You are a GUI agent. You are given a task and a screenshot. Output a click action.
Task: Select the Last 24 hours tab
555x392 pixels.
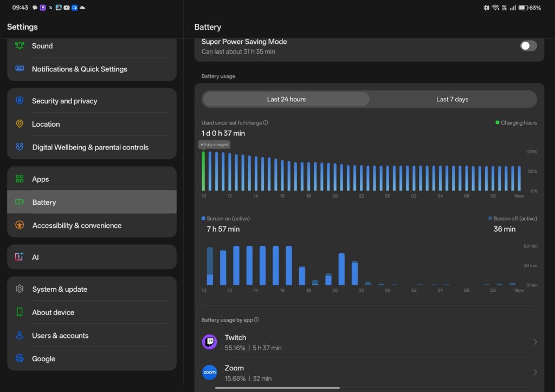tap(286, 100)
